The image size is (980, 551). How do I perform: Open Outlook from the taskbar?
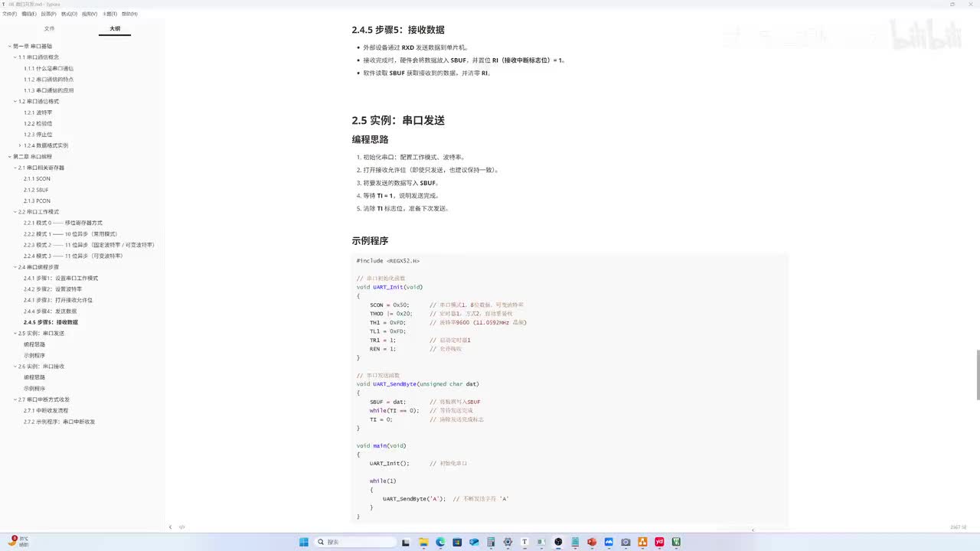click(x=474, y=542)
